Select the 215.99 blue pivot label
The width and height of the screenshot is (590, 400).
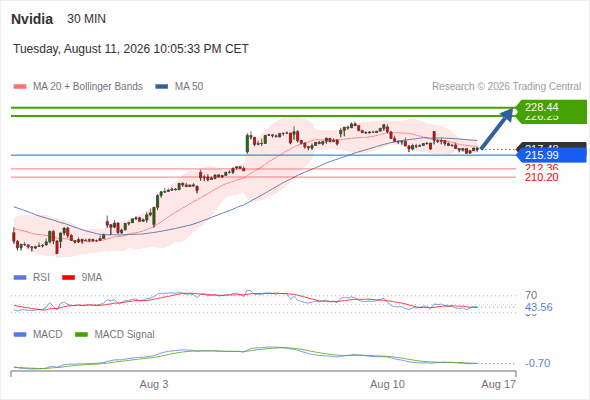pyautogui.click(x=551, y=155)
